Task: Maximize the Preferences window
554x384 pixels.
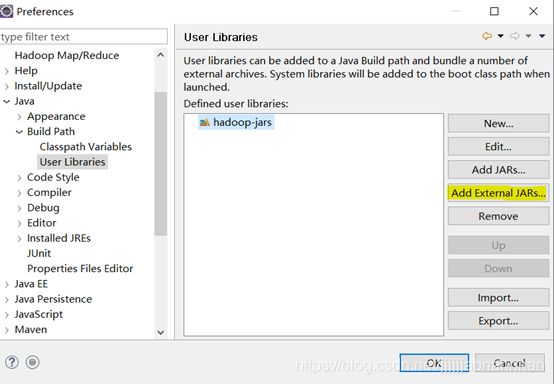Action: pyautogui.click(x=494, y=11)
